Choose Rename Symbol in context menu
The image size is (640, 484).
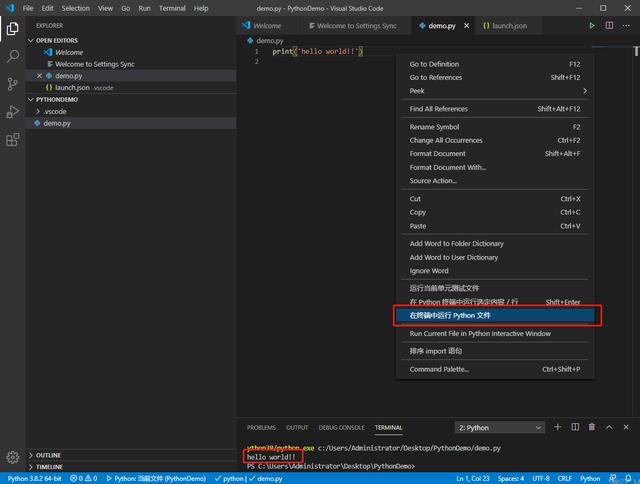click(x=495, y=127)
